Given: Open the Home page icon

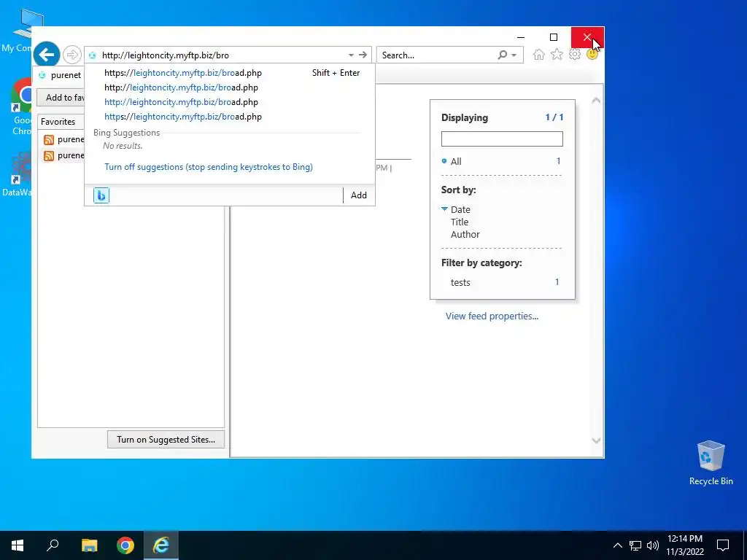Looking at the screenshot, I should click(x=539, y=54).
